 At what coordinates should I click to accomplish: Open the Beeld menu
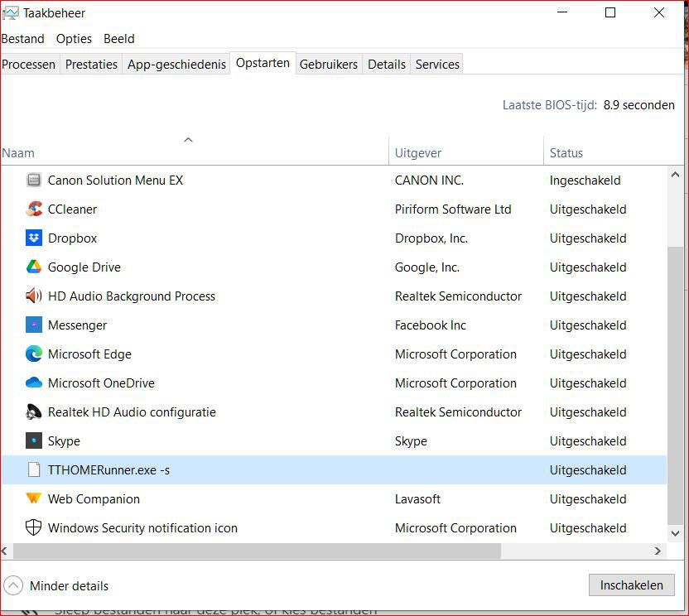(x=119, y=39)
